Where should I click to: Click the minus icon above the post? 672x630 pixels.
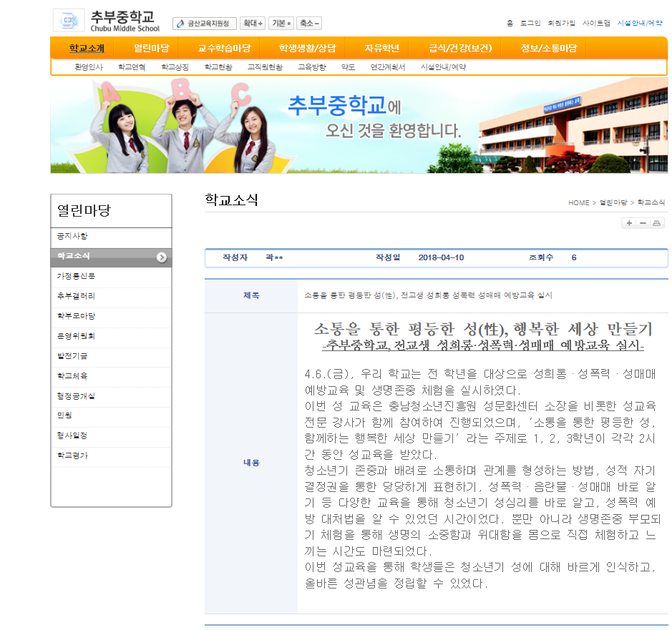pyautogui.click(x=643, y=223)
